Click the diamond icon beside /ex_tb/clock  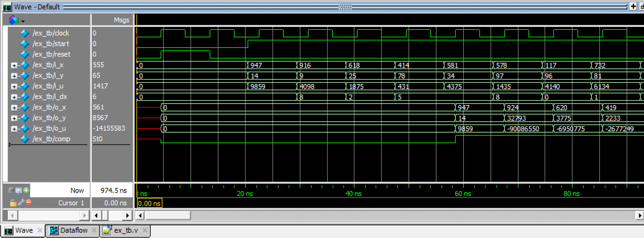click(x=25, y=33)
